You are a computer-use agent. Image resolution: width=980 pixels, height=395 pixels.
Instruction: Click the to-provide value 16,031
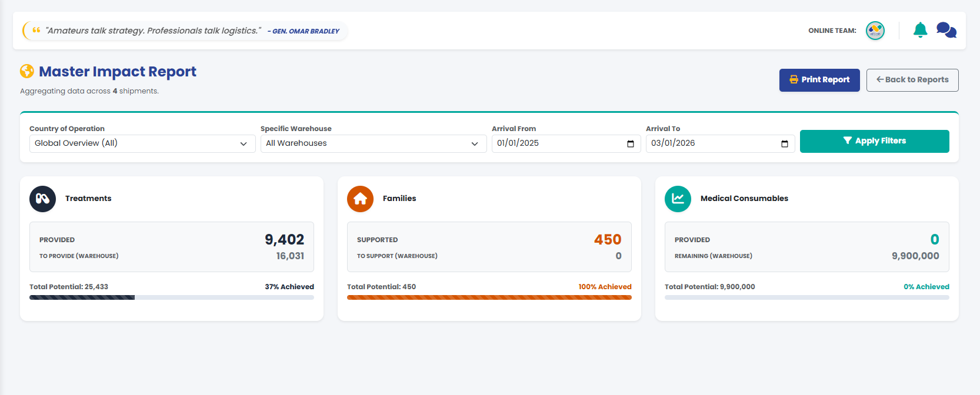tap(290, 256)
